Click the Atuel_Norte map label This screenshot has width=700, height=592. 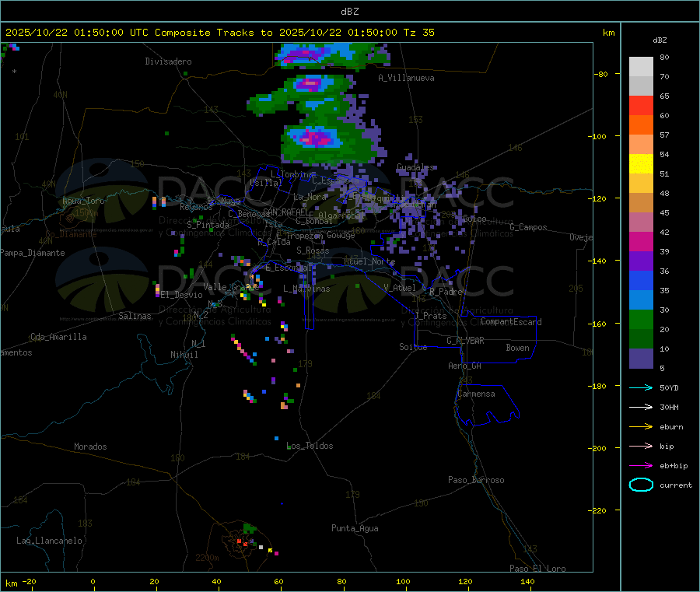[369, 261]
